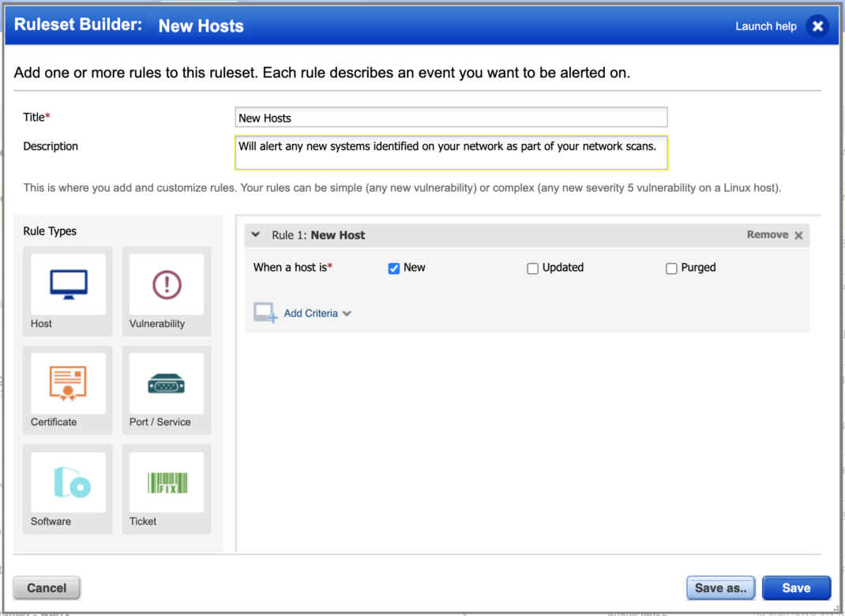Viewport: 845px width, 616px height.
Task: Click the Add Criteria monitor icon
Action: pos(265,314)
